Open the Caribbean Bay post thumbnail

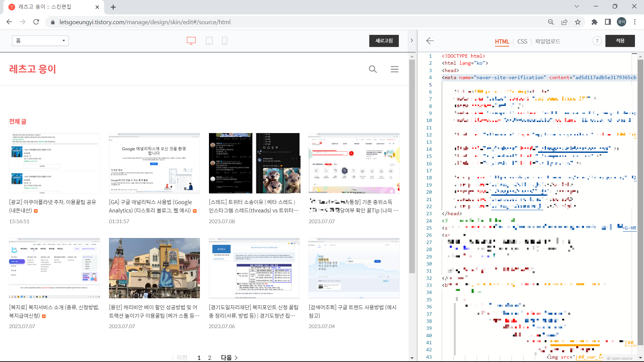click(x=154, y=268)
